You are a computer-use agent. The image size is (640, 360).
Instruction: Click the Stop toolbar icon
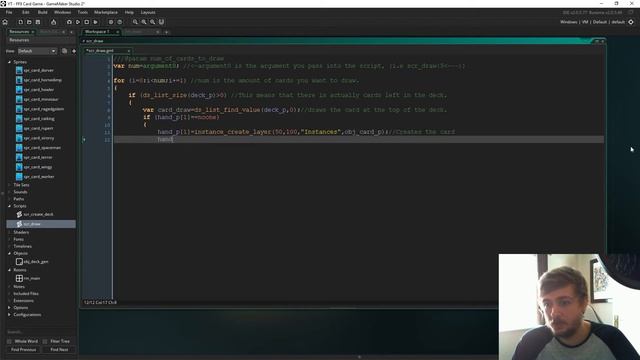tap(87, 22)
